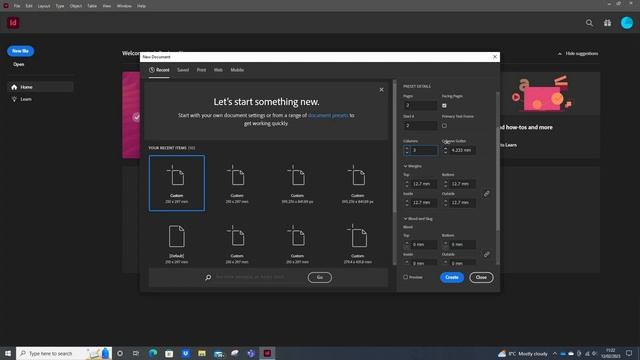Step the Inside margin arrows
Viewport: 640px width, 360px height.
click(x=407, y=203)
